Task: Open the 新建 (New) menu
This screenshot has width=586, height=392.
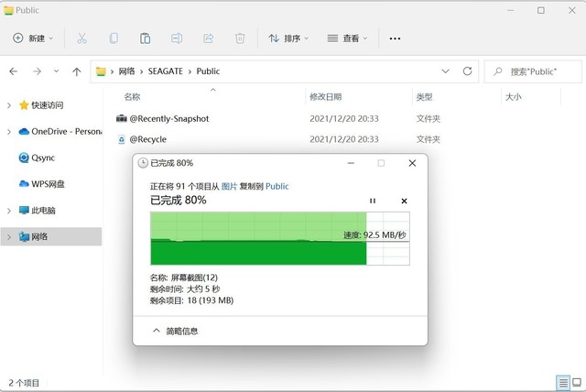Action: click(x=33, y=38)
